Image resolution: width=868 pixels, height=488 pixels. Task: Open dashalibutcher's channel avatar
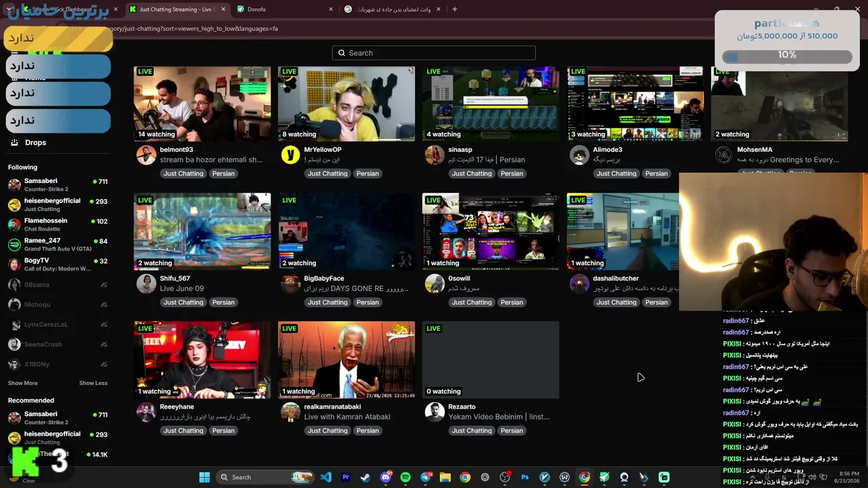[579, 283]
